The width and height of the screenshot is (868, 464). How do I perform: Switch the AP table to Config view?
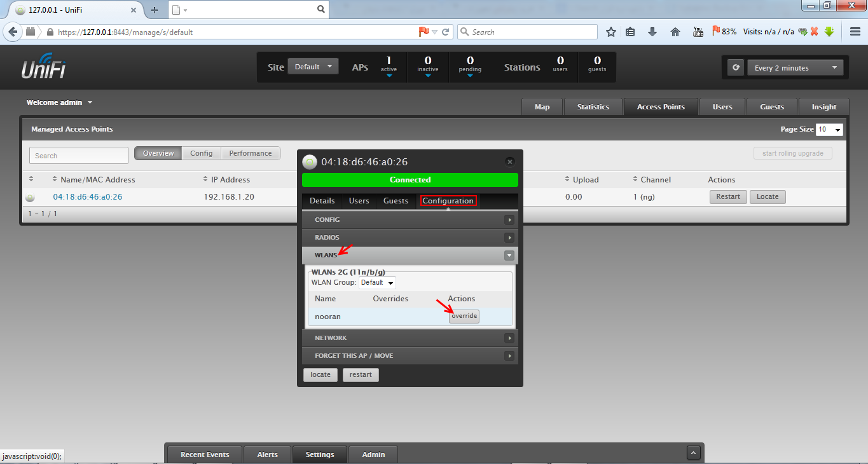(x=202, y=153)
